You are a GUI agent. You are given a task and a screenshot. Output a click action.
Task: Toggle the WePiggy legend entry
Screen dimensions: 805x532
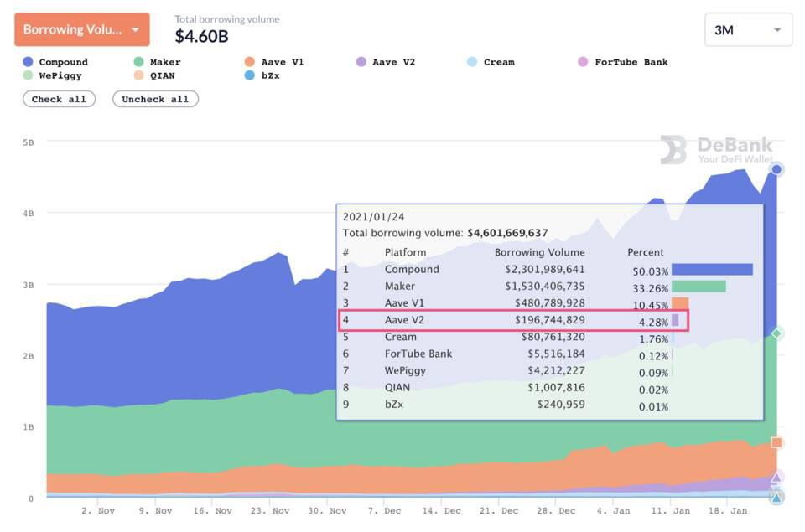point(52,75)
